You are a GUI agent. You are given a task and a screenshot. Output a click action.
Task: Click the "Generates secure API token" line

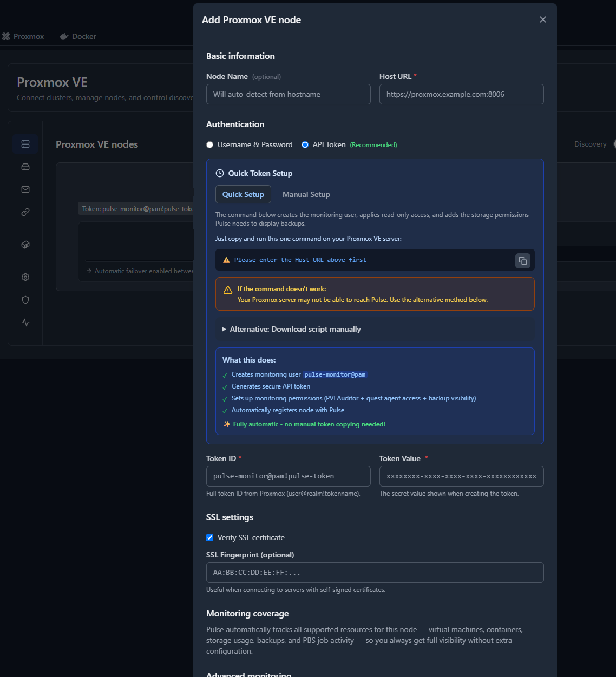point(271,386)
